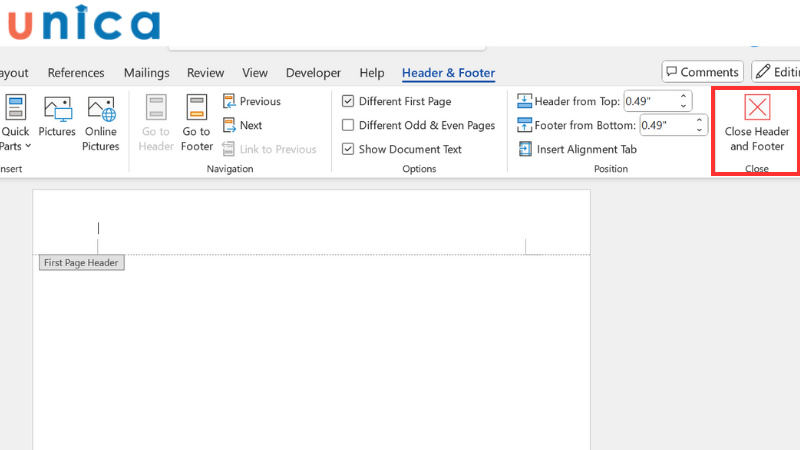Enable Different Odd & Even Pages
The image size is (800, 450).
[x=348, y=125]
